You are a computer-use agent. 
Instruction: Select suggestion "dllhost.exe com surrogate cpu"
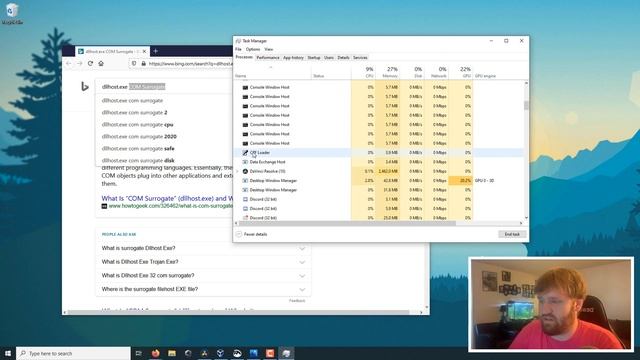138,124
